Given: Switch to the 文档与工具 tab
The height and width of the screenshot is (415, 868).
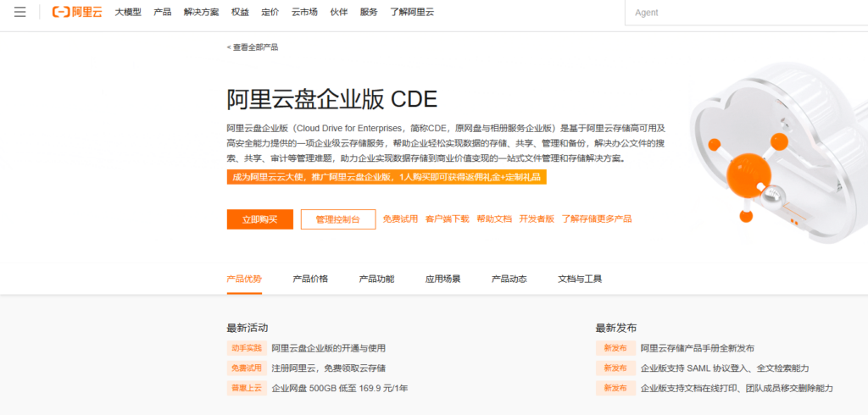Looking at the screenshot, I should click(x=580, y=279).
